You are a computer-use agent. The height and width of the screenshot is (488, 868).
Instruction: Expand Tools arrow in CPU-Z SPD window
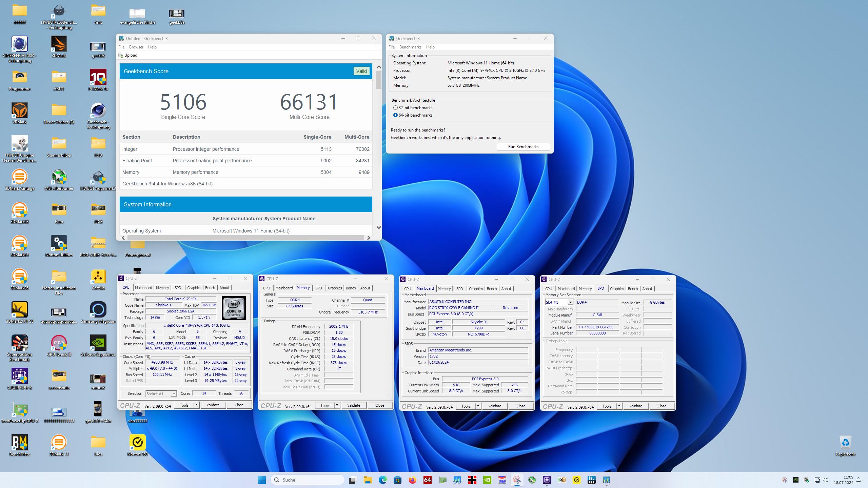(619, 406)
